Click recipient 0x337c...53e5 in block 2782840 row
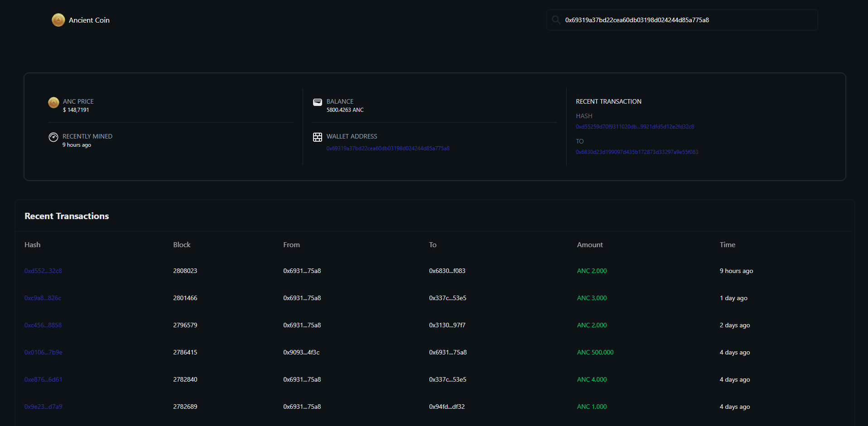The height and width of the screenshot is (426, 868). pyautogui.click(x=448, y=379)
